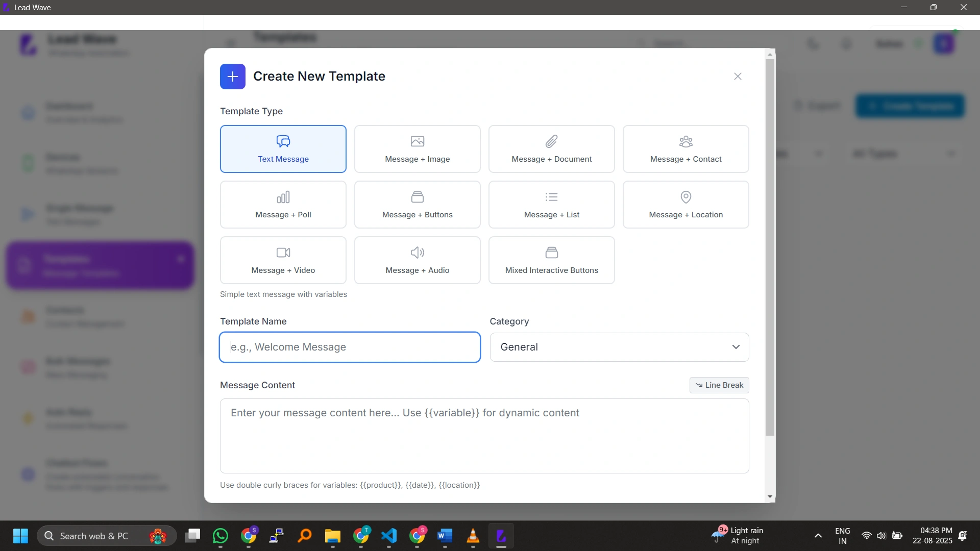Image resolution: width=980 pixels, height=551 pixels.
Task: Select the Message + Location template type
Action: 685,205
